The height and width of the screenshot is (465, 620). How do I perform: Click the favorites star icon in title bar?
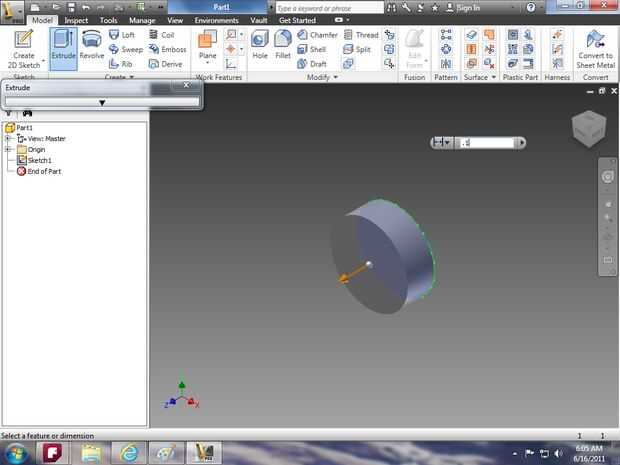tap(435, 7)
